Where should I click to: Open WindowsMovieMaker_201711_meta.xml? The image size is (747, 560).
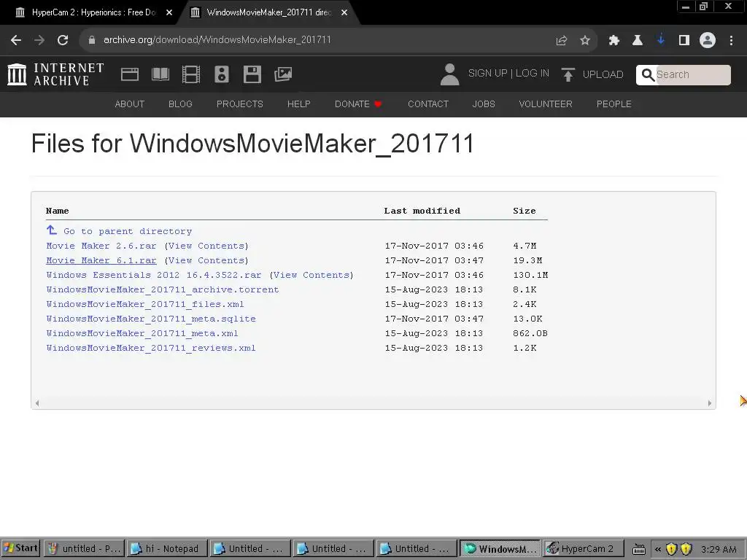142,334
